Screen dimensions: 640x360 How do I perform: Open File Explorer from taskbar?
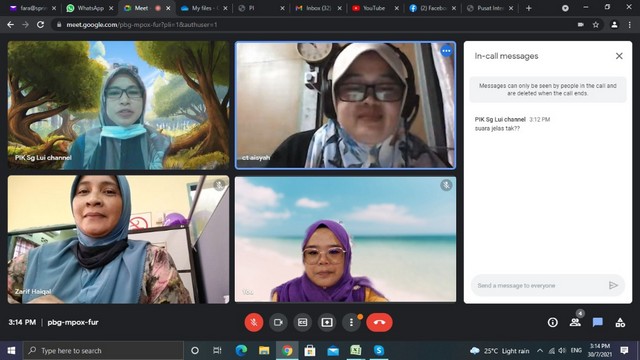264,350
